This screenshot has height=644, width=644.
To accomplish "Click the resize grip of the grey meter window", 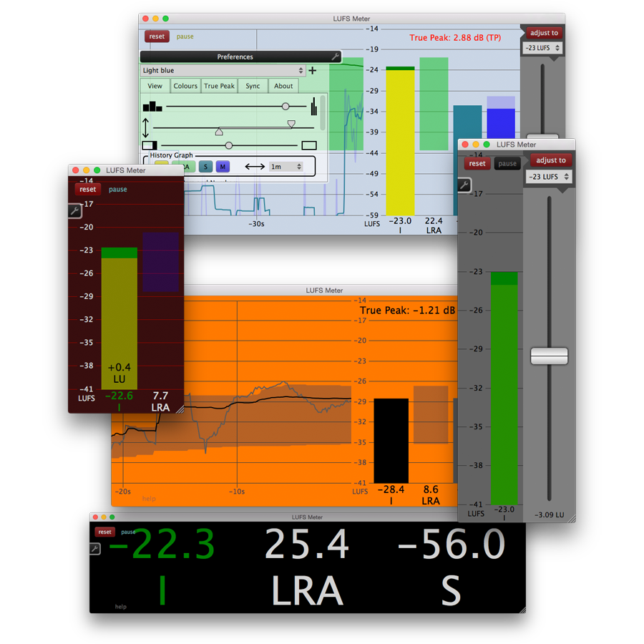I will coord(571,518).
